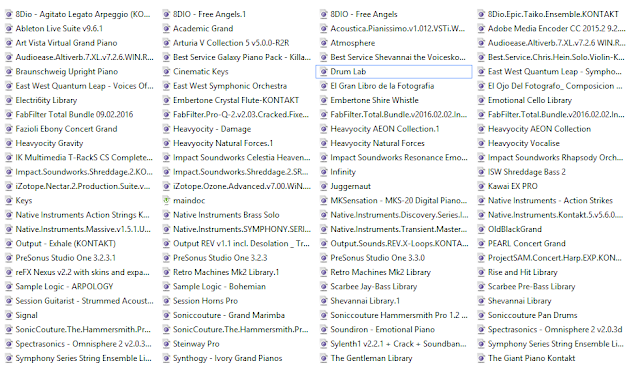Click the icon next to Infinity
Viewport: 640px width, 376px height.
(324, 172)
